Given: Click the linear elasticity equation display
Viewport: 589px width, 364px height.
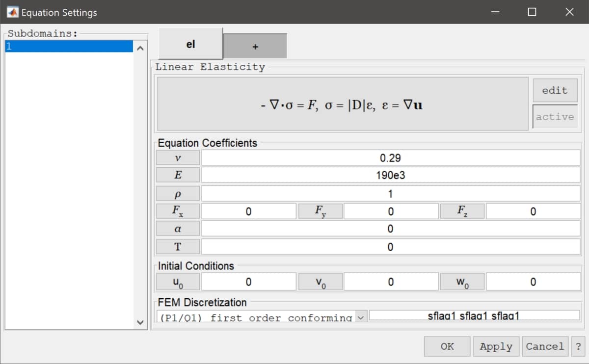Looking at the screenshot, I should coord(343,104).
